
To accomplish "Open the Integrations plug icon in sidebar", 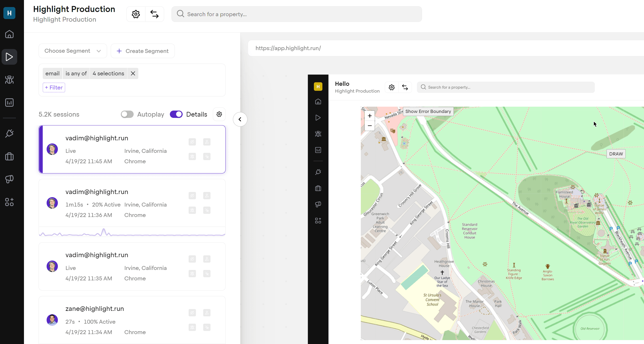I will (9, 134).
